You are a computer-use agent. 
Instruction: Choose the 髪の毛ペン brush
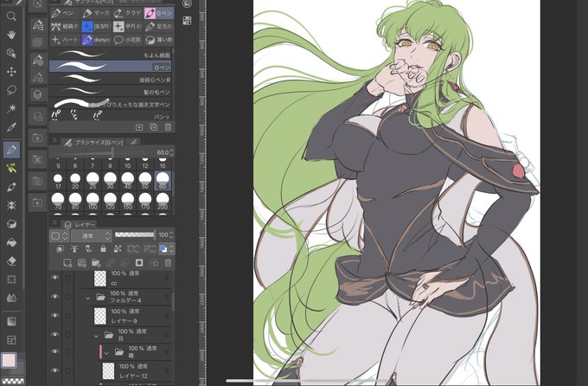[111, 91]
